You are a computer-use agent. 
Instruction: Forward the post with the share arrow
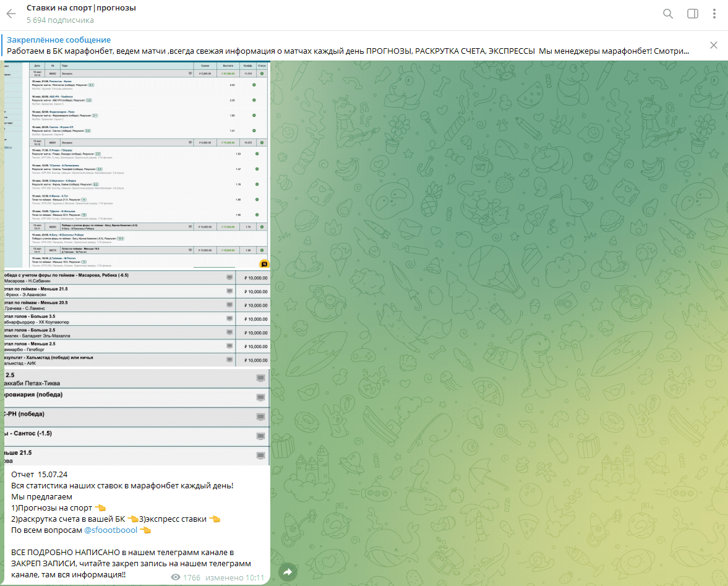(287, 572)
